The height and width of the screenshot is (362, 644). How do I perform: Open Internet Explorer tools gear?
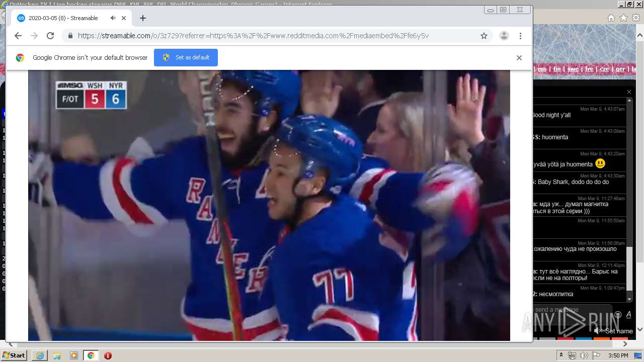click(636, 18)
